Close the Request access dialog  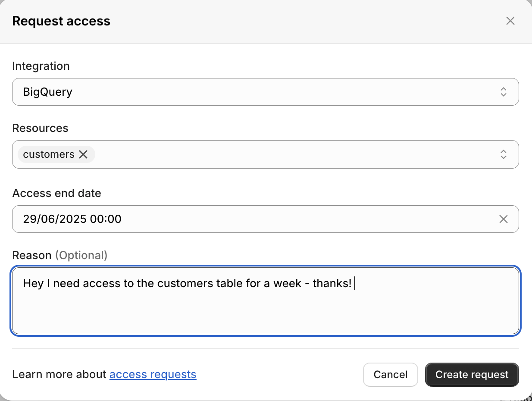click(510, 21)
